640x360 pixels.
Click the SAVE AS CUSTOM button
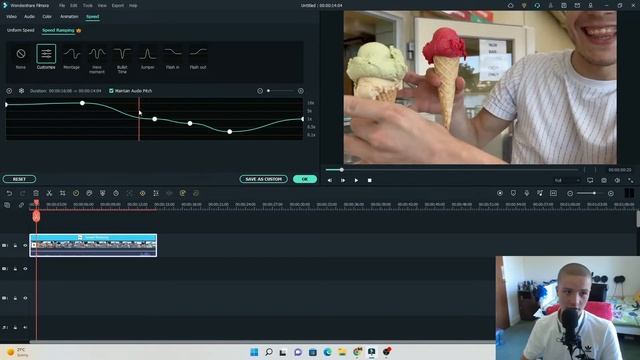[263, 179]
